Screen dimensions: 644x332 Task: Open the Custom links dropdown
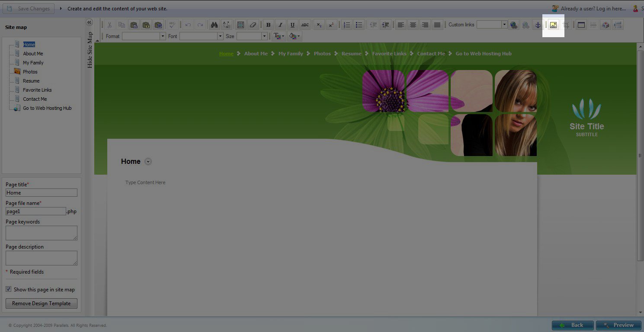[x=504, y=25]
